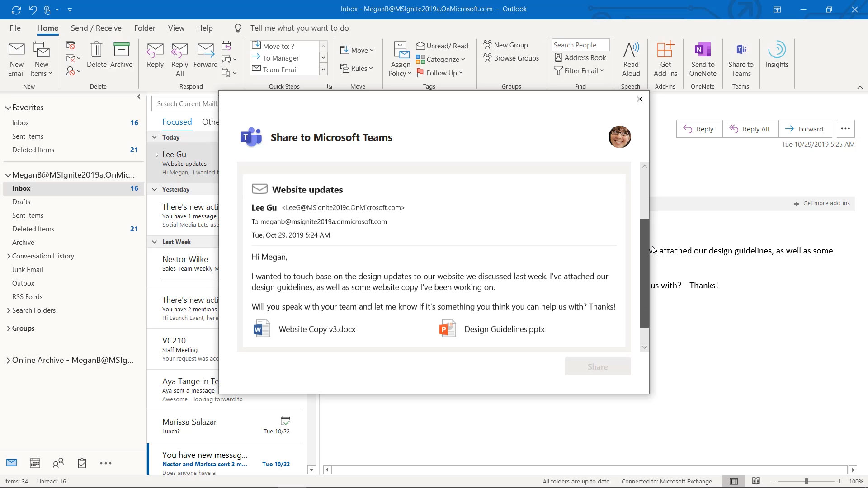Click the New Group icon
868x488 pixels.
coord(505,45)
